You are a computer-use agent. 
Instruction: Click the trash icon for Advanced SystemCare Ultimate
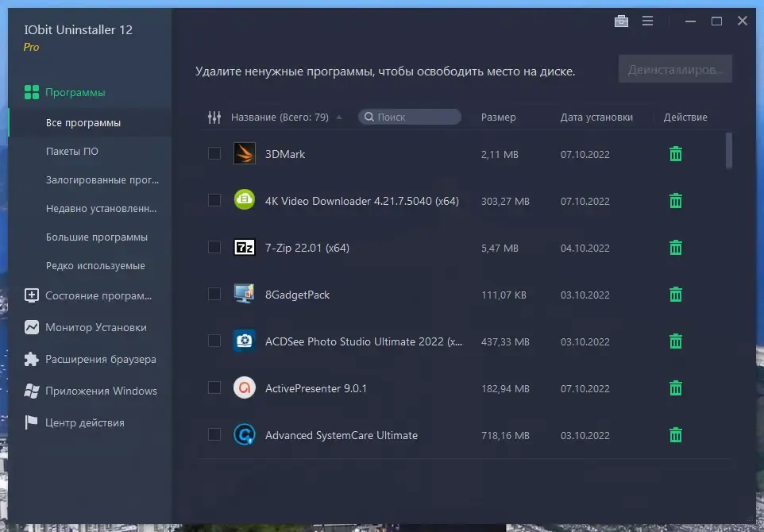[675, 435]
